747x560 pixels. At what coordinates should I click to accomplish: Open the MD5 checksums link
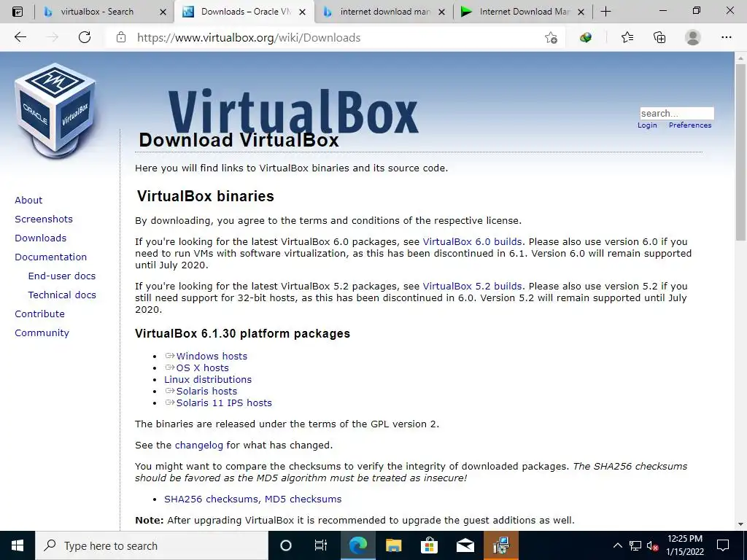click(x=303, y=499)
